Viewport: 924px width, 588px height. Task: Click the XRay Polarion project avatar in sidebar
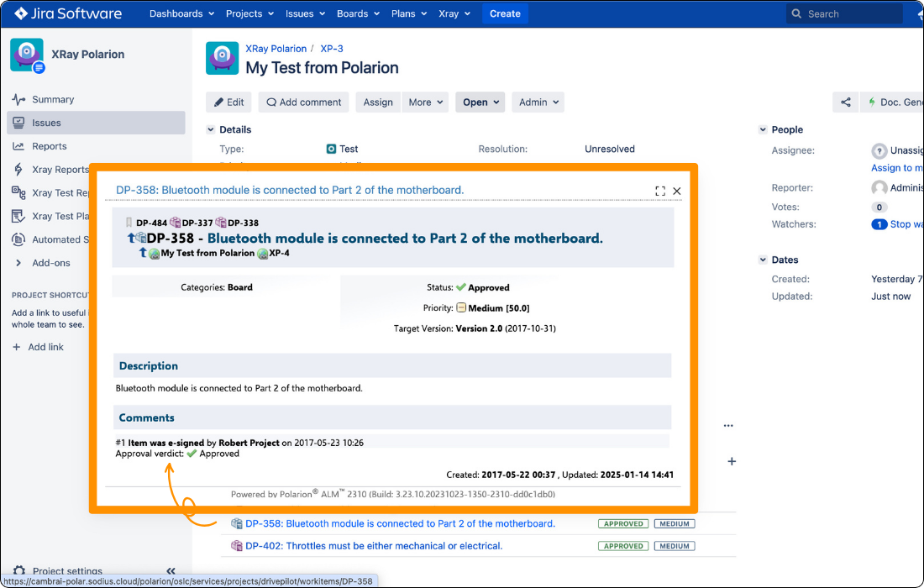click(x=27, y=55)
